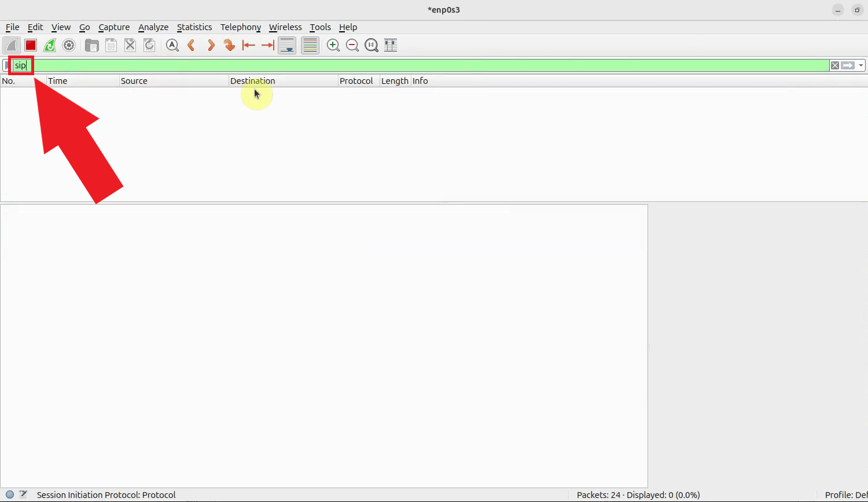The image size is (868, 502).
Task: Sort by the Length column header
Action: (x=395, y=81)
